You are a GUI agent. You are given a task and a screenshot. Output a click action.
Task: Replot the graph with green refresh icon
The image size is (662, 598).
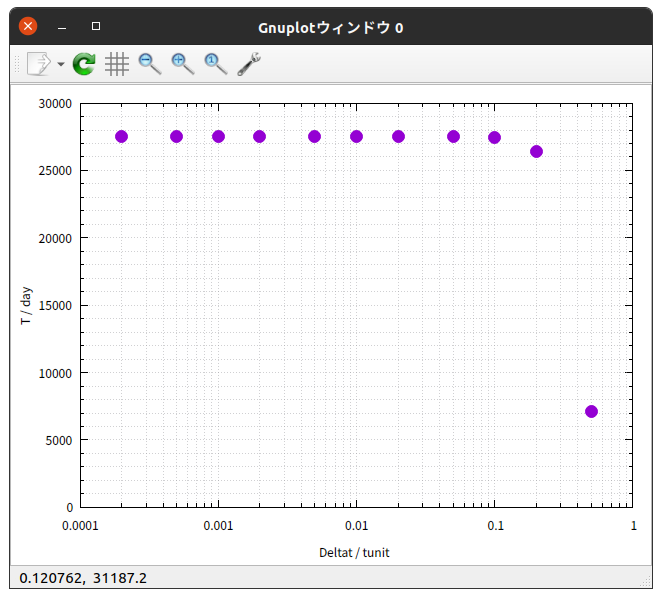[x=84, y=64]
